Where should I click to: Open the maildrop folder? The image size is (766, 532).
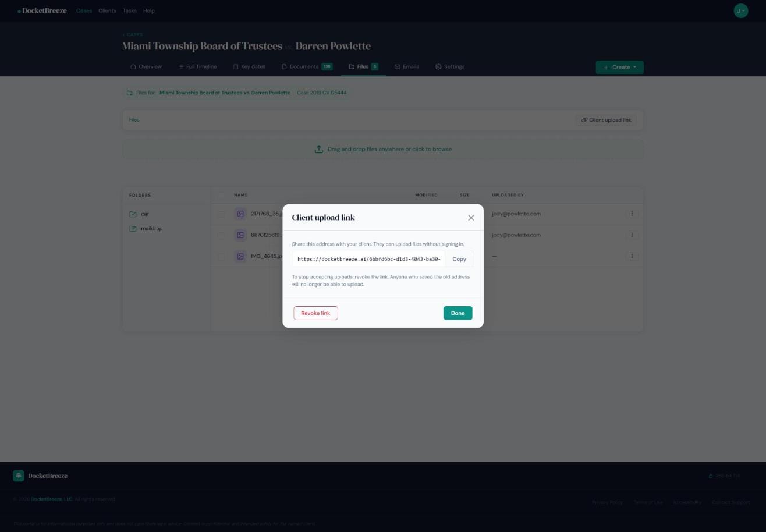[x=151, y=229]
